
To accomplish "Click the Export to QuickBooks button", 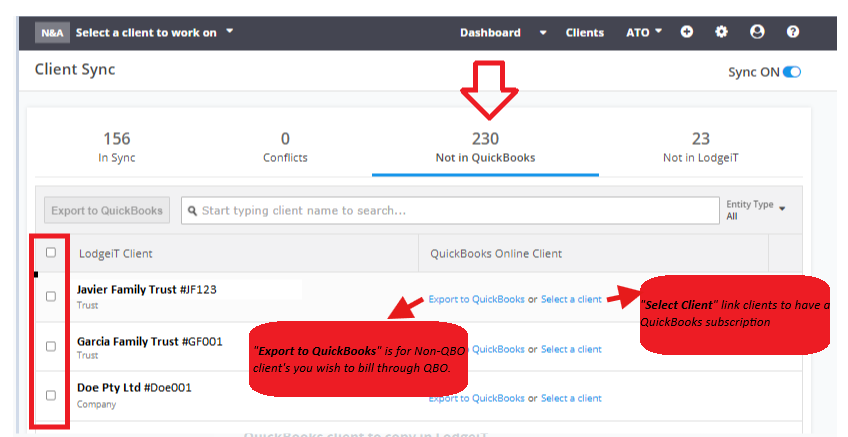I will (x=107, y=210).
